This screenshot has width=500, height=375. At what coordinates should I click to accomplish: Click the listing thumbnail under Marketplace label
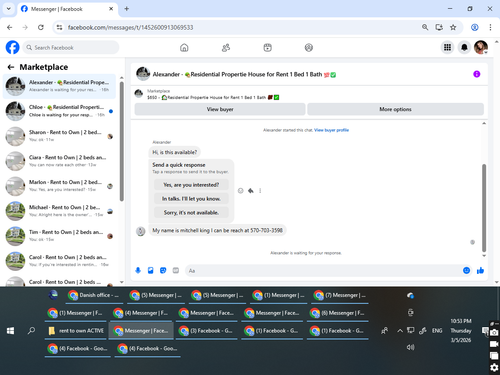[x=139, y=94]
